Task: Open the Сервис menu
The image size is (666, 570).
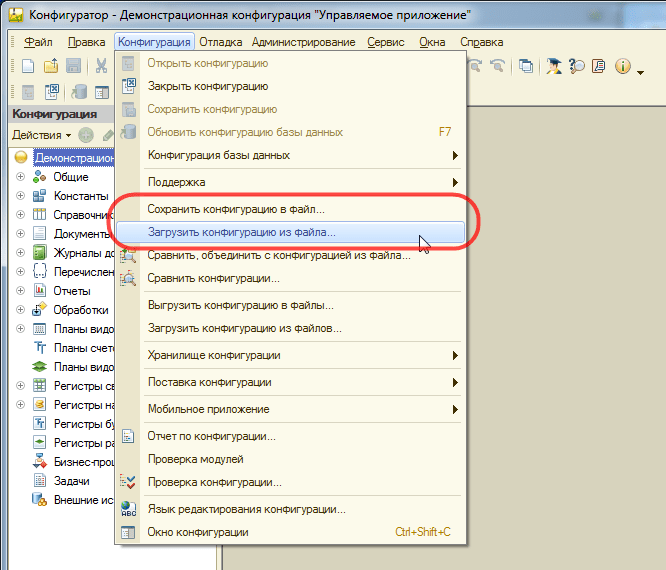Action: point(386,42)
